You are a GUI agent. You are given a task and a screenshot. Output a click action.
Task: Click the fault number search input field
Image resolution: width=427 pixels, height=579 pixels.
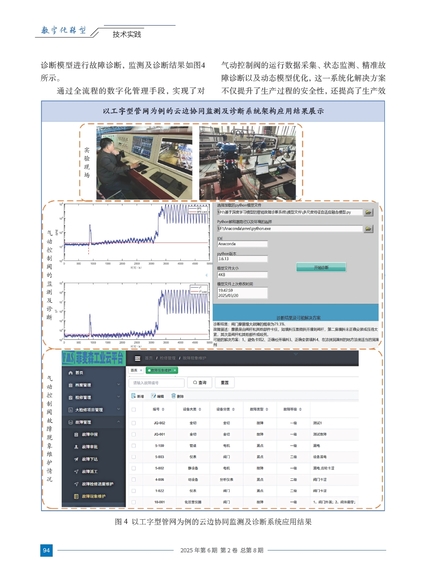156,383
